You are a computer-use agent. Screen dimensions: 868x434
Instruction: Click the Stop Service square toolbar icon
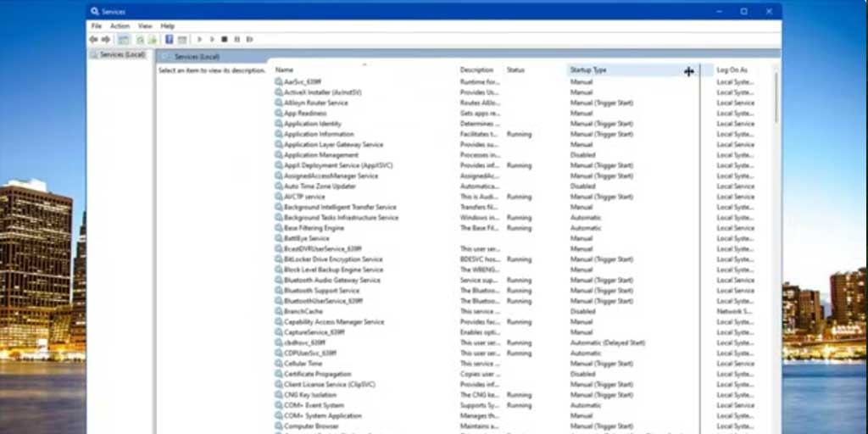[224, 39]
